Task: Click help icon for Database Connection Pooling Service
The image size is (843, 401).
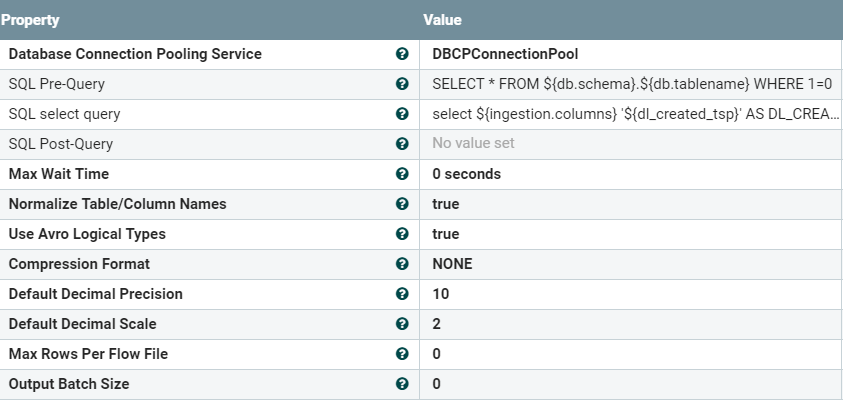Action: tap(402, 54)
